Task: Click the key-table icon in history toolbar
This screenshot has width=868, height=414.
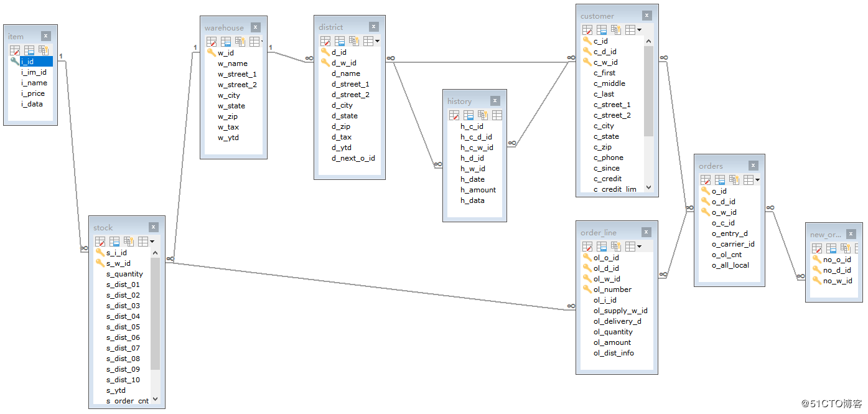Action: click(x=483, y=115)
